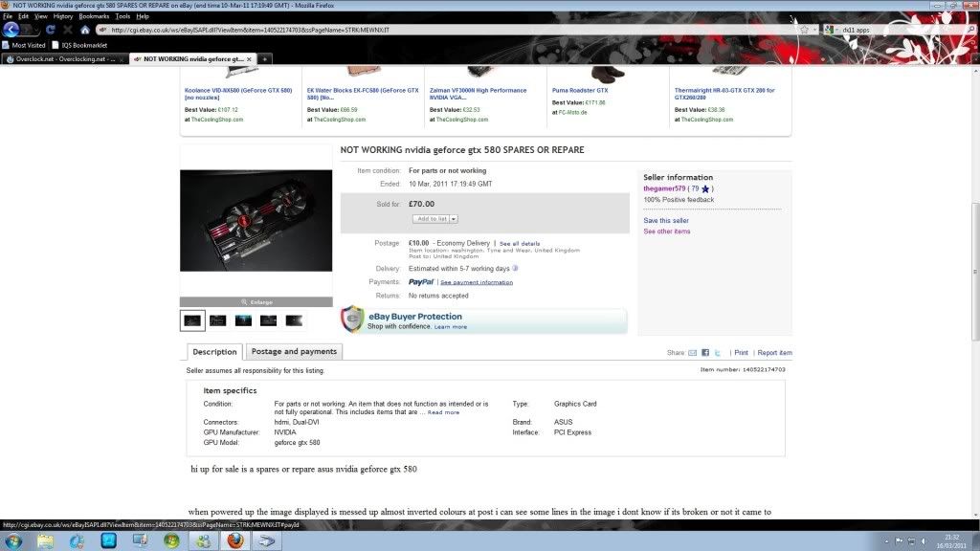The height and width of the screenshot is (551, 980).
Task: Select the fourth product thumbnail
Action: click(268, 320)
